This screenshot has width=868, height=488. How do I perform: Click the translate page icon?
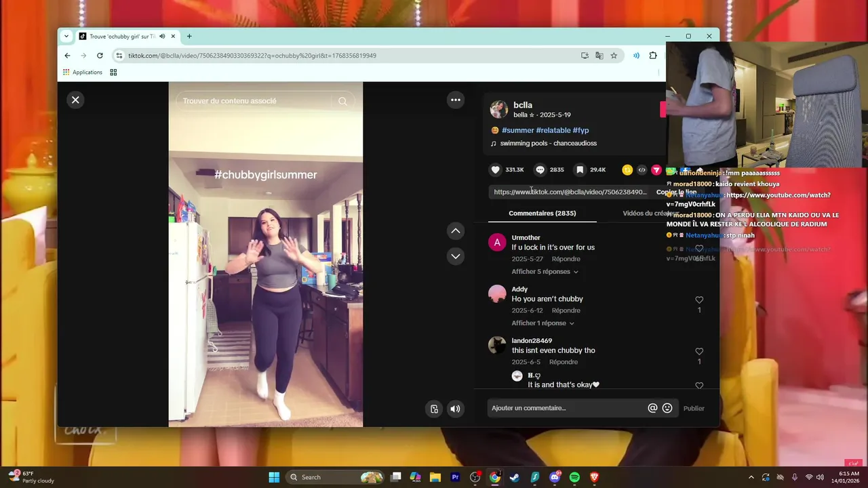[599, 56]
